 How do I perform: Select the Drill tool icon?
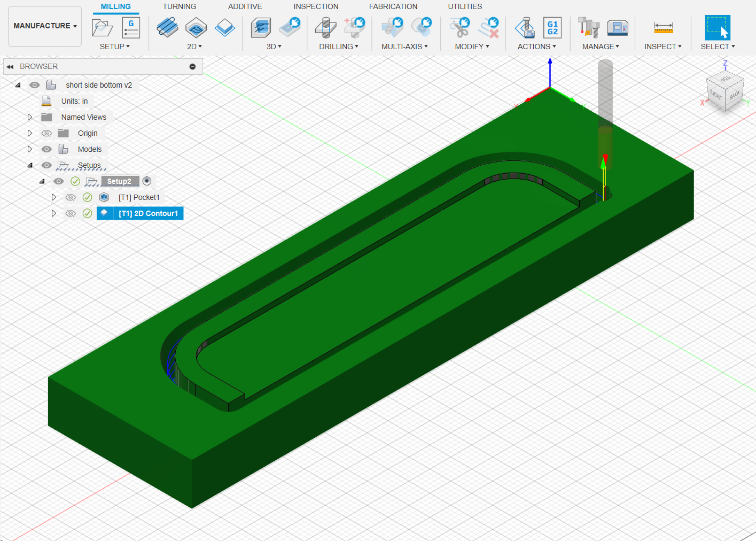[x=325, y=27]
